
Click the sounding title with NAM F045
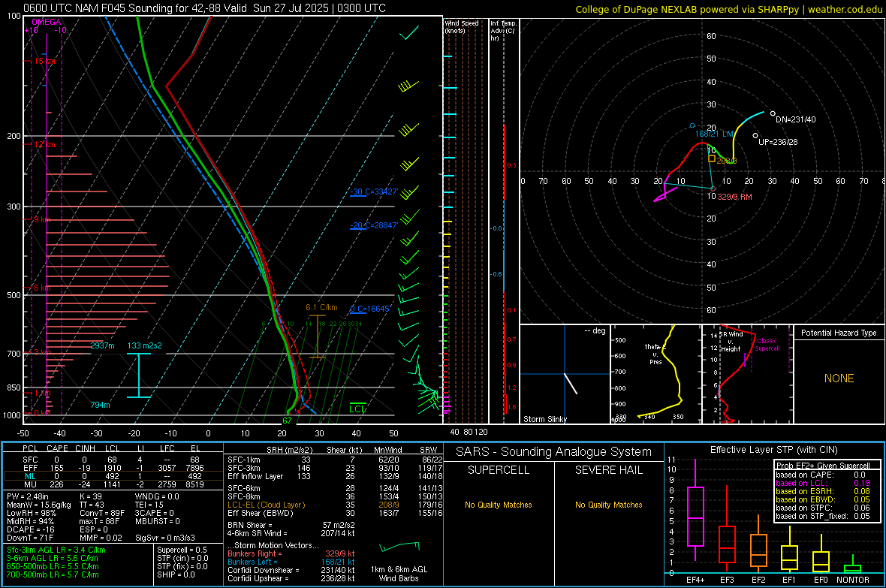click(x=204, y=8)
